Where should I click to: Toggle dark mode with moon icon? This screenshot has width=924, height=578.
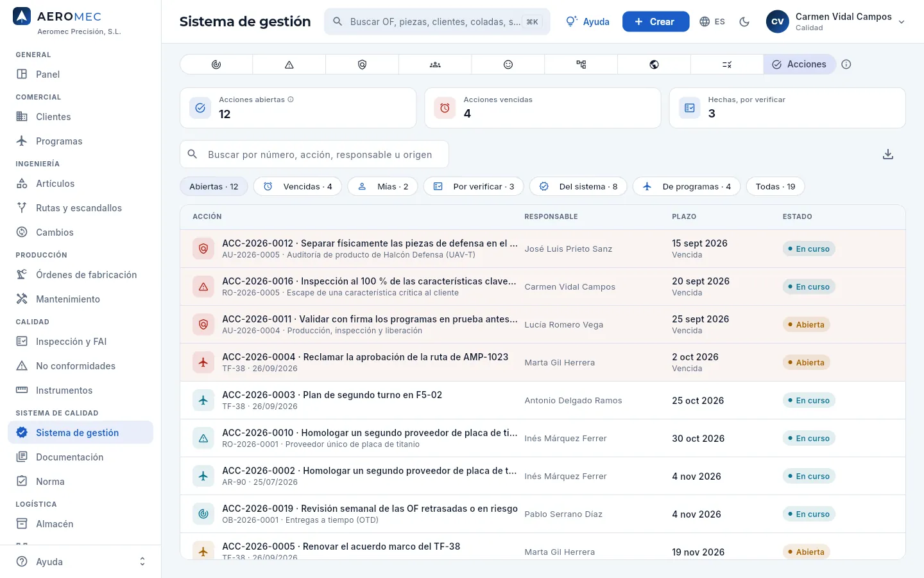coord(744,22)
